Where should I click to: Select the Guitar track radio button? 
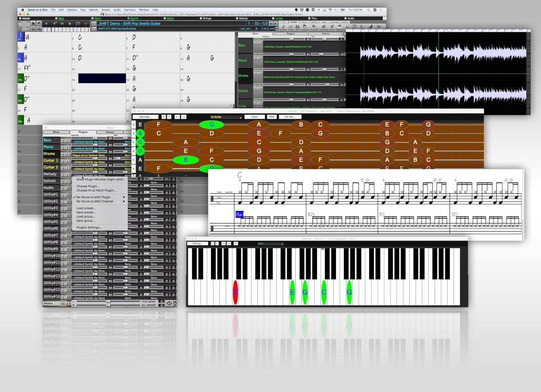click(164, 18)
